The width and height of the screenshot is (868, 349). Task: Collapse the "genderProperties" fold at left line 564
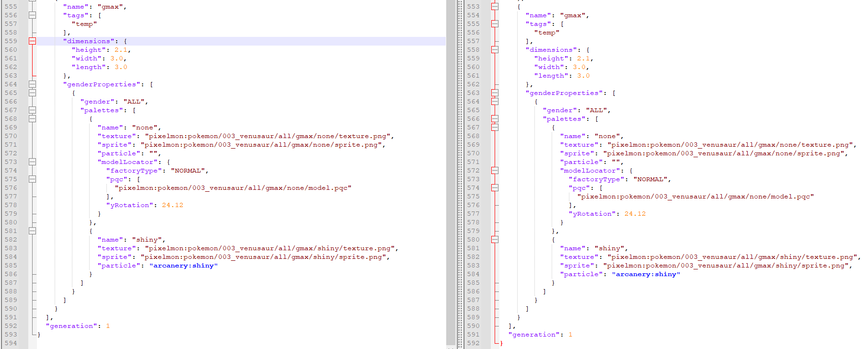32,84
